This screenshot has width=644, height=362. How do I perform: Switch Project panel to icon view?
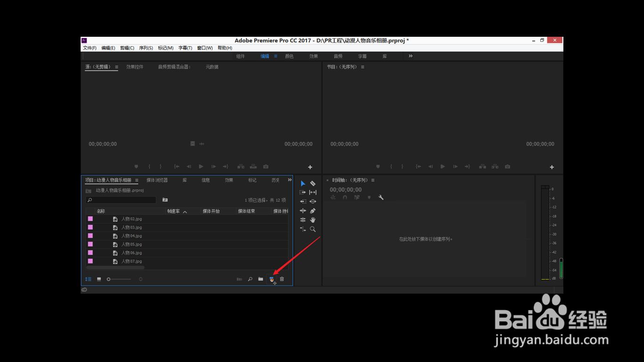click(99, 279)
